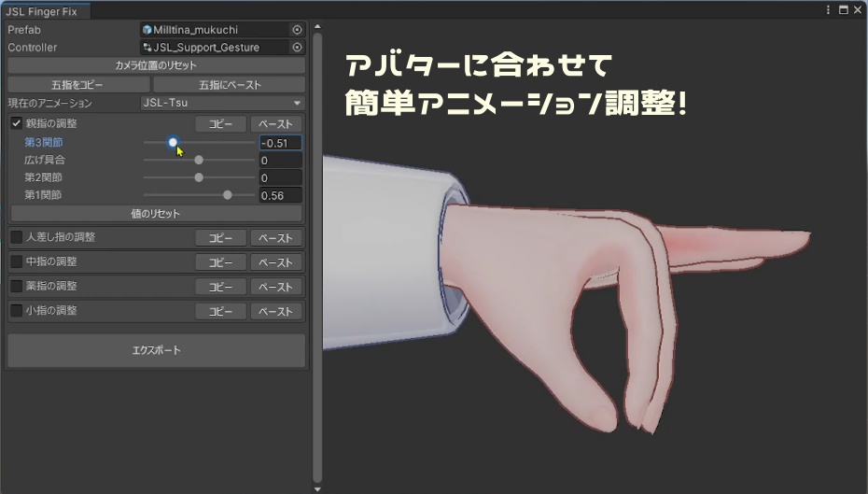Click コピー in the 小指の調整 row
The width and height of the screenshot is (868, 494).
pyautogui.click(x=220, y=311)
